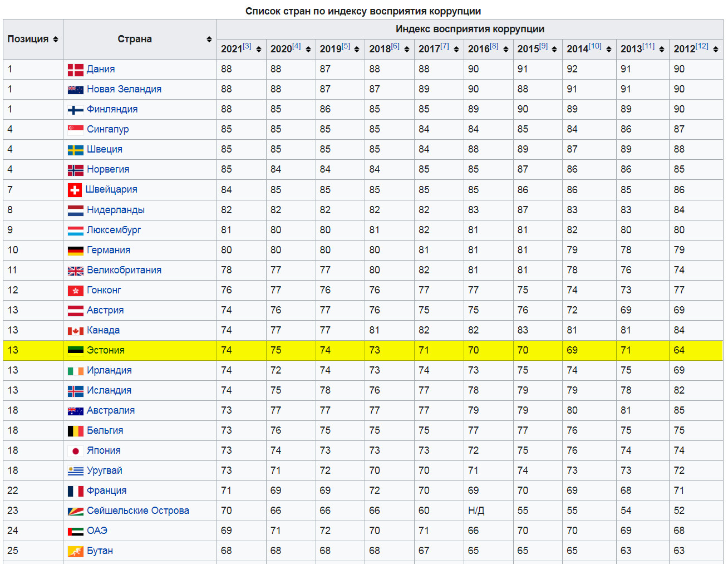Open the Гонконг country link
728x564 pixels.
click(104, 290)
